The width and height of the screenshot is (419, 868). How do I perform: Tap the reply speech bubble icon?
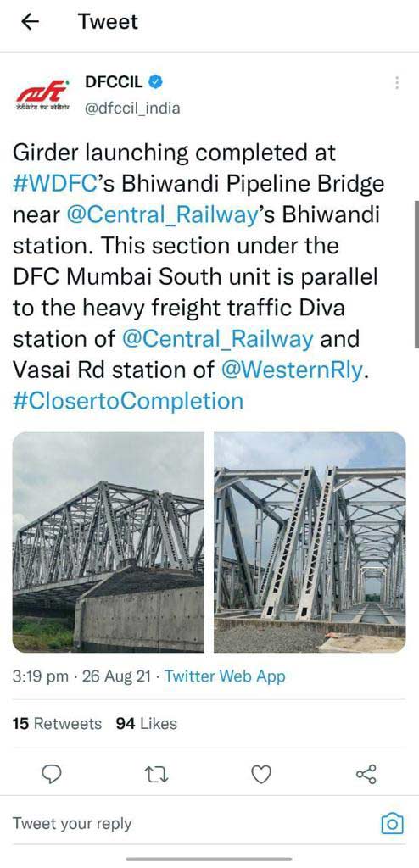point(52,773)
